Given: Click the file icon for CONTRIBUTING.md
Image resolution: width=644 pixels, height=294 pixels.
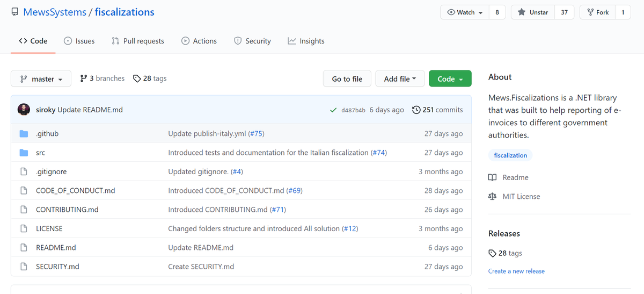Looking at the screenshot, I should click(24, 210).
